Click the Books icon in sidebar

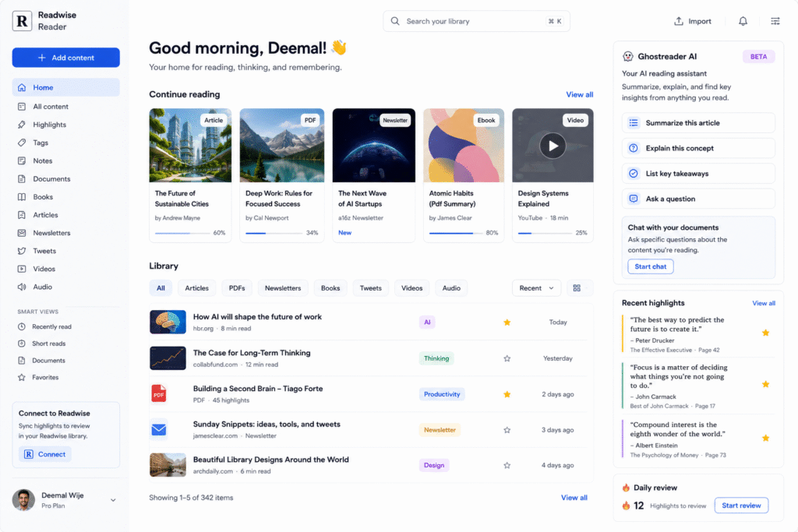pos(21,197)
